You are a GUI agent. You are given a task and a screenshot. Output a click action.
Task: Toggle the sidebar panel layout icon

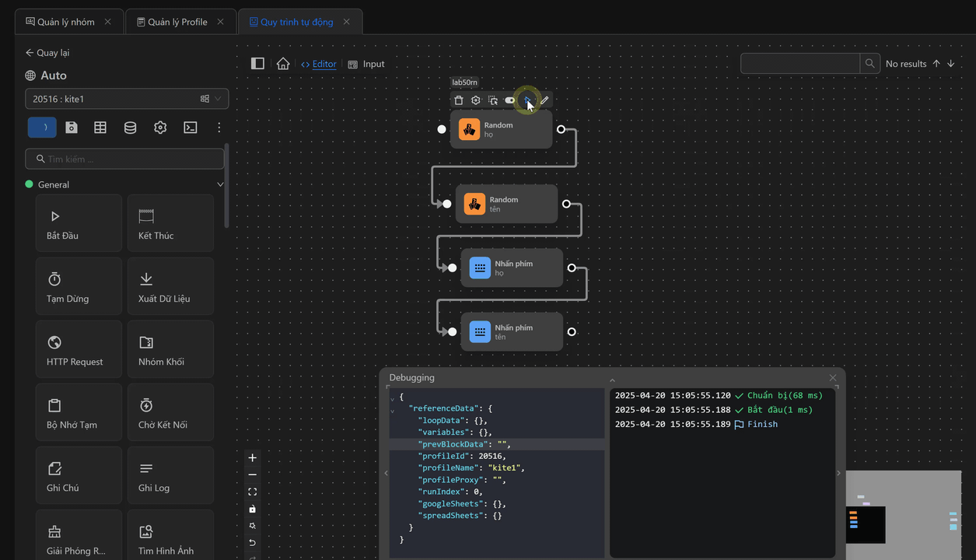[257, 64]
